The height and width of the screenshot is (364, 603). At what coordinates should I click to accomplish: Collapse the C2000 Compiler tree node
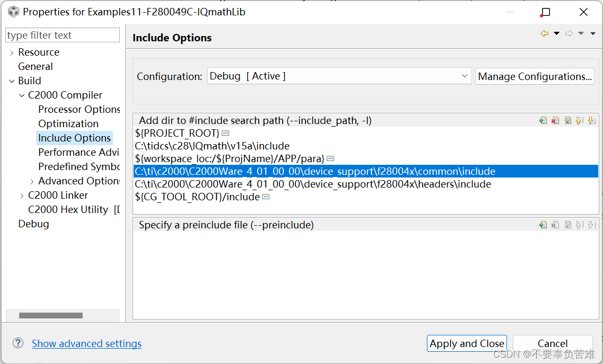coord(22,95)
